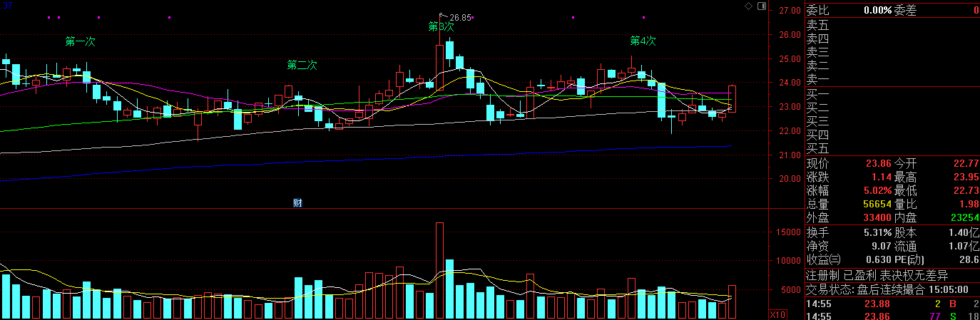
Task: Click the 5000 volume axis label
Action: point(790,290)
